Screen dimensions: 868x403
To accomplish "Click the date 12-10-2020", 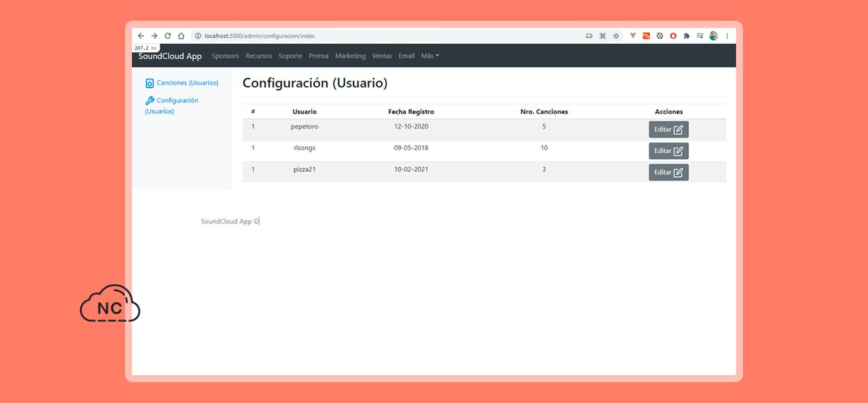I will click(411, 126).
